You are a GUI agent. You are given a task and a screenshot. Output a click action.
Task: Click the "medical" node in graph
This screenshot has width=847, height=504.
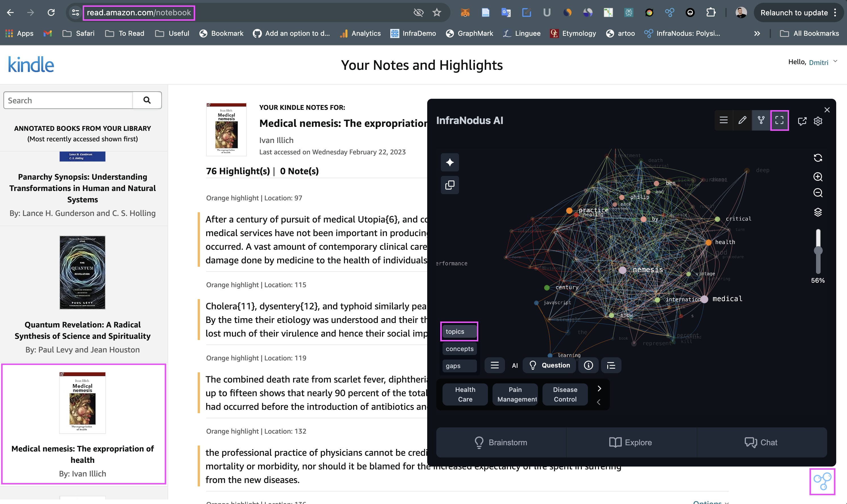(x=704, y=299)
